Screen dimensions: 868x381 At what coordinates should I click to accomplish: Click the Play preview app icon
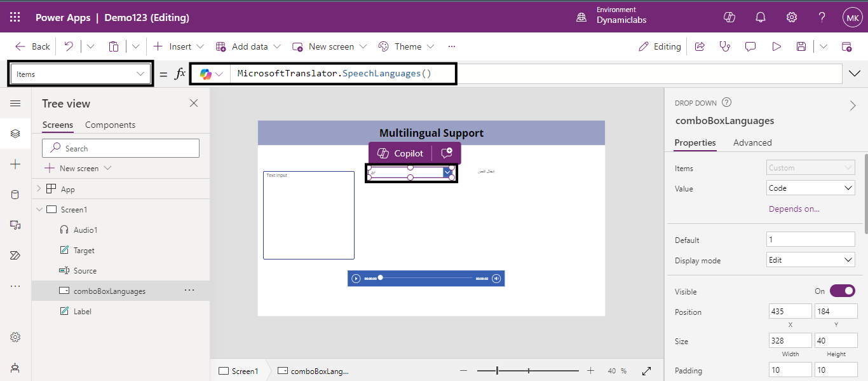pos(776,46)
